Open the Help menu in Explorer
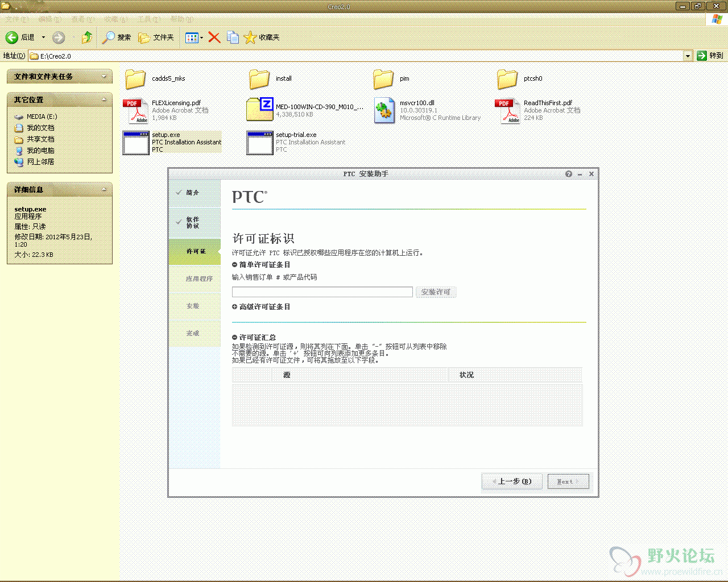 click(x=182, y=19)
